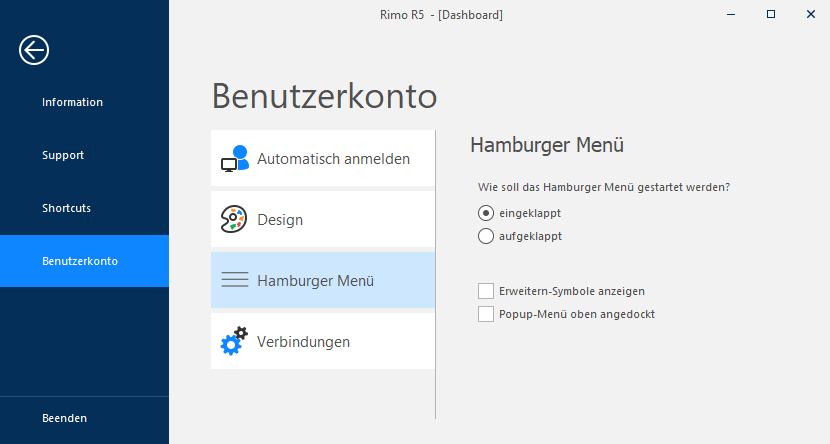Screen dimensions: 830x444
Task: Click the Verbindungen gears icon
Action: 234,341
